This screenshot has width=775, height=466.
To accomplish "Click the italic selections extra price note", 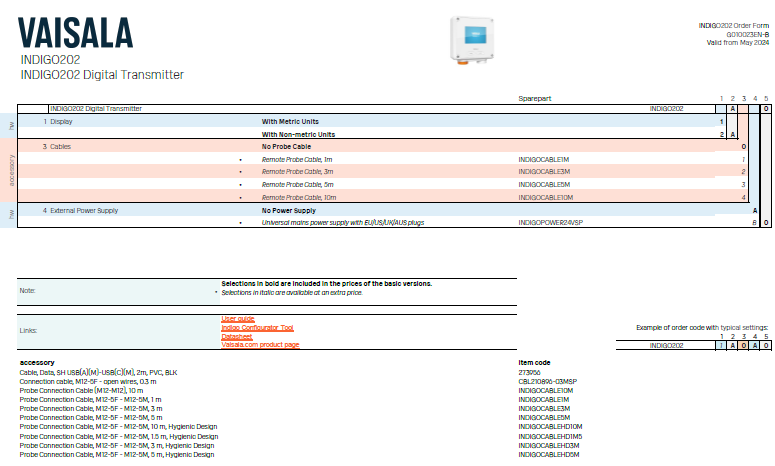I will point(292,293).
